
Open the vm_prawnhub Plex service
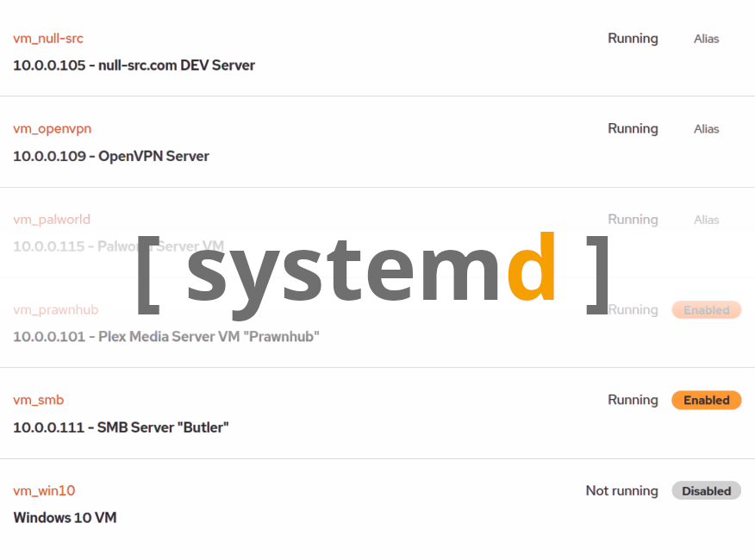coord(56,309)
